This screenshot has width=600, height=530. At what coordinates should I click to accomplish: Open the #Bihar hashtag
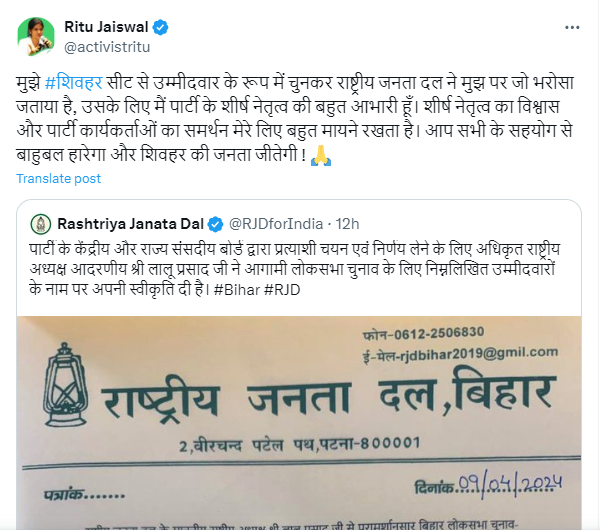click(x=237, y=290)
